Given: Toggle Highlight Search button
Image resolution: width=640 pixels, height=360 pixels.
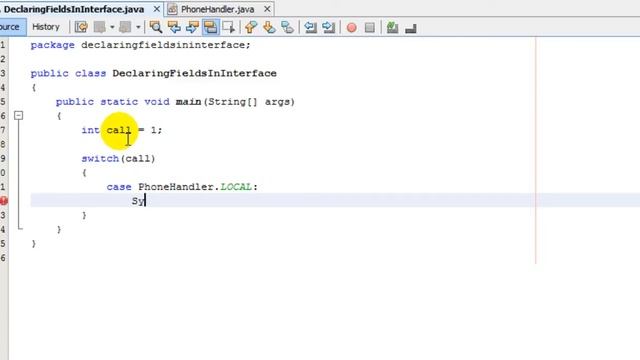Looking at the screenshot, I should point(211,27).
